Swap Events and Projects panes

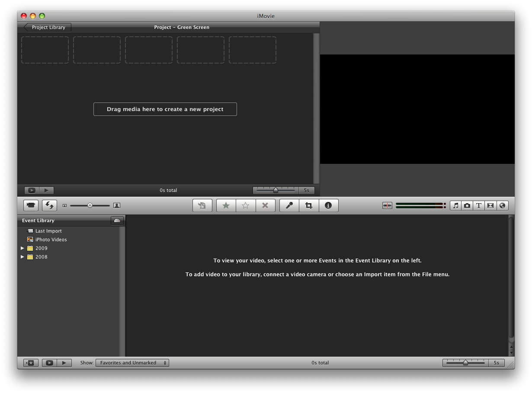[50, 205]
